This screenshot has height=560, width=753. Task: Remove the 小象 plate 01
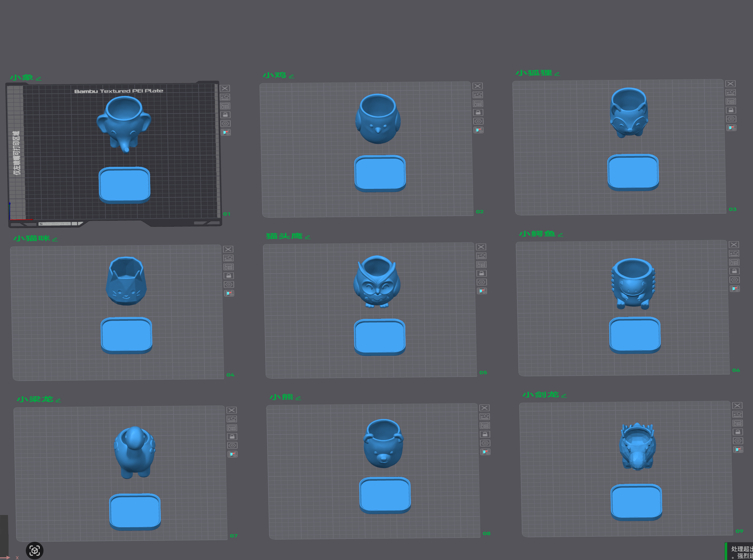pos(225,88)
